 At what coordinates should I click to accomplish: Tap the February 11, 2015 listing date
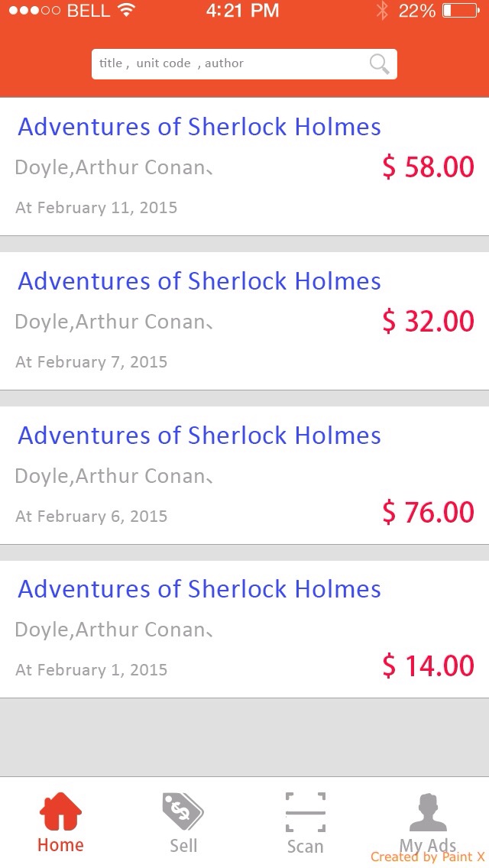[96, 208]
